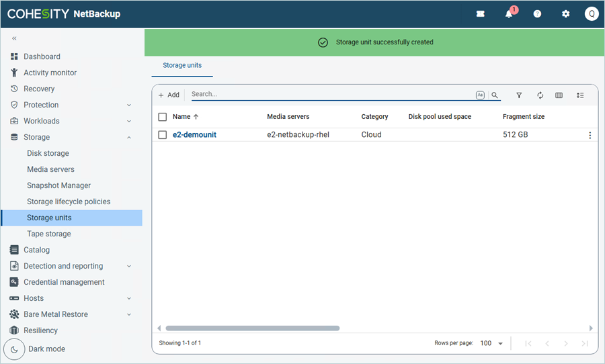The width and height of the screenshot is (605, 364).
Task: Toggle the match case search option
Action: click(480, 95)
